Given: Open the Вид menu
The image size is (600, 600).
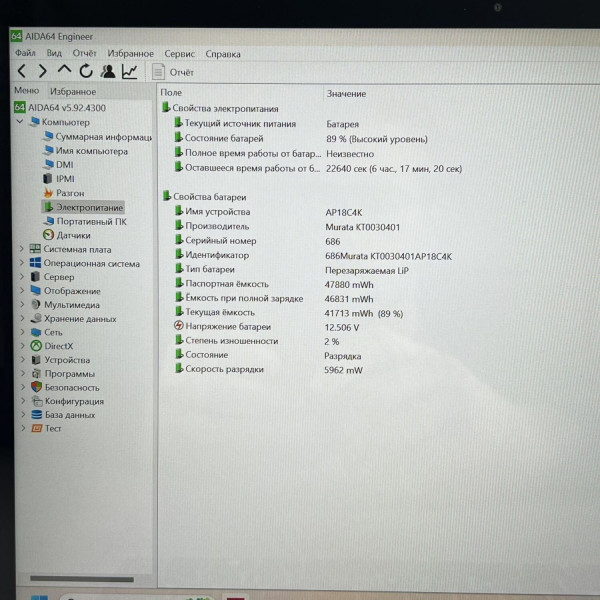Looking at the screenshot, I should point(54,53).
